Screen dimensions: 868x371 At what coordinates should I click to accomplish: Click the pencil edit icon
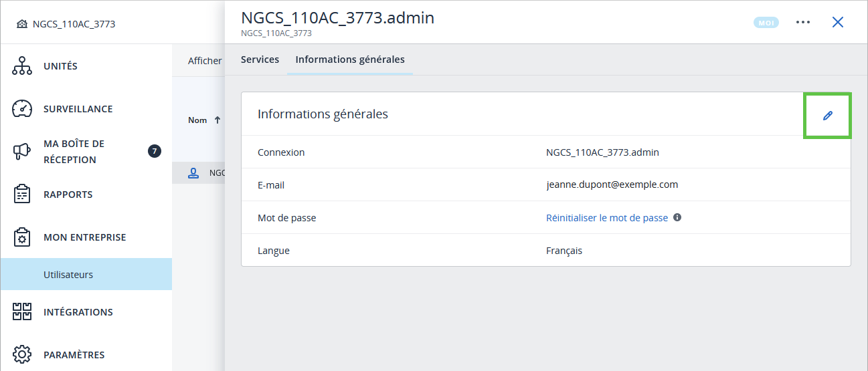(x=827, y=116)
